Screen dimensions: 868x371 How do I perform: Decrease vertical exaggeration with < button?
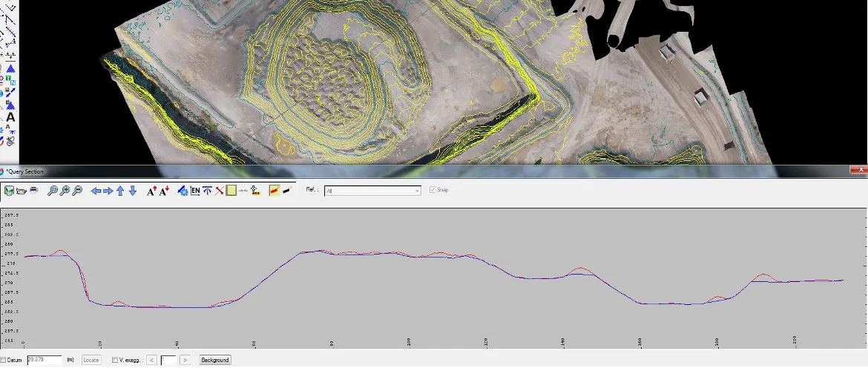152,360
